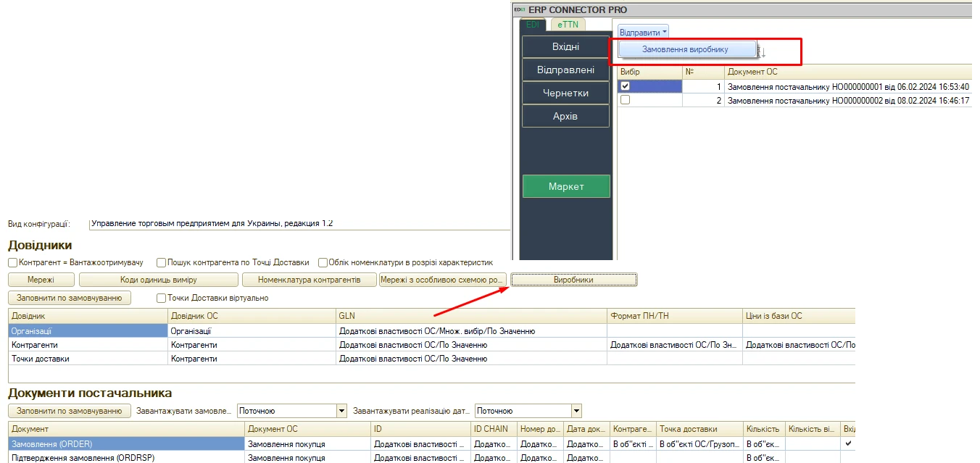Switch to the eTTN tab
The height and width of the screenshot is (463, 980).
click(568, 25)
